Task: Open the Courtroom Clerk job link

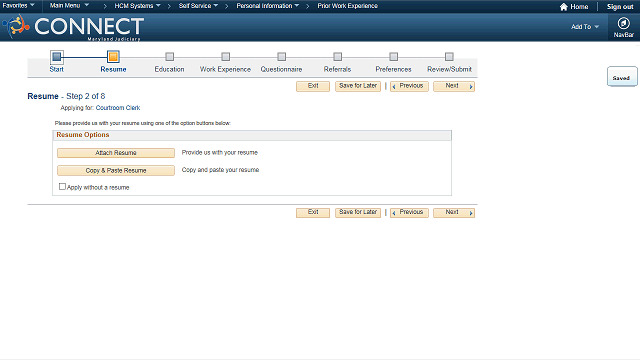Action: point(118,108)
